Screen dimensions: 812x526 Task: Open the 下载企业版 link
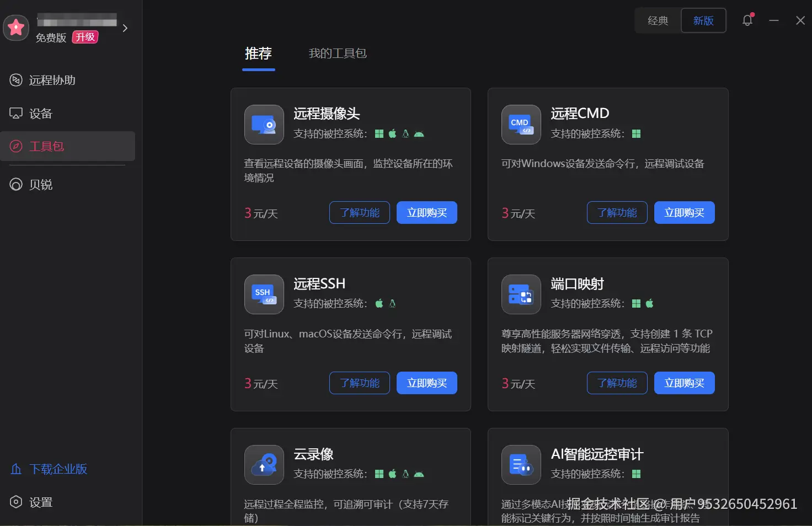[58, 469]
